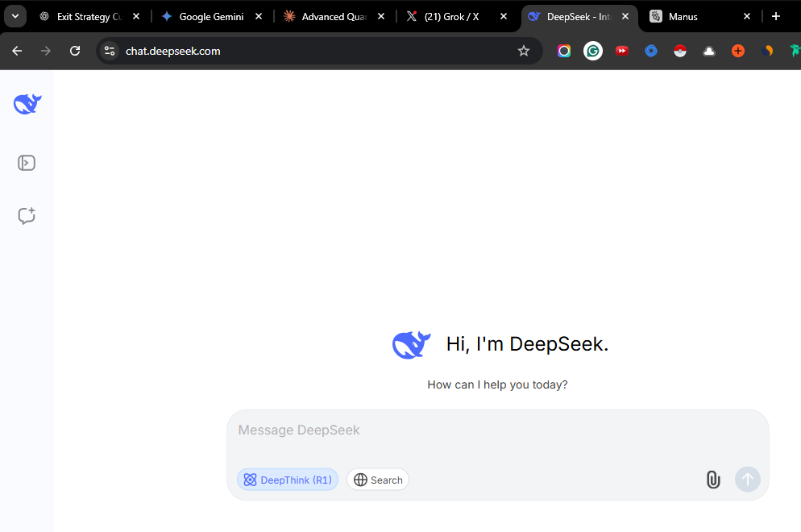This screenshot has width=801, height=532.
Task: Click the DeepSeek whale logo beside greeting
Action: click(x=411, y=344)
